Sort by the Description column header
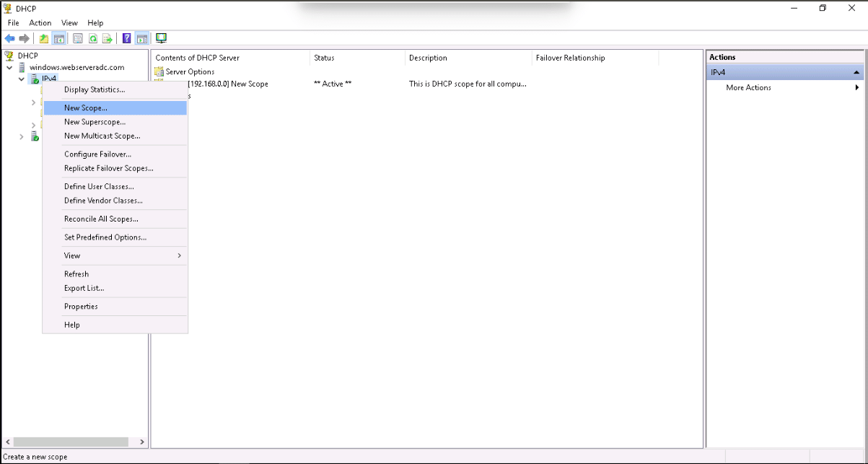The height and width of the screenshot is (464, 868). pyautogui.click(x=468, y=58)
